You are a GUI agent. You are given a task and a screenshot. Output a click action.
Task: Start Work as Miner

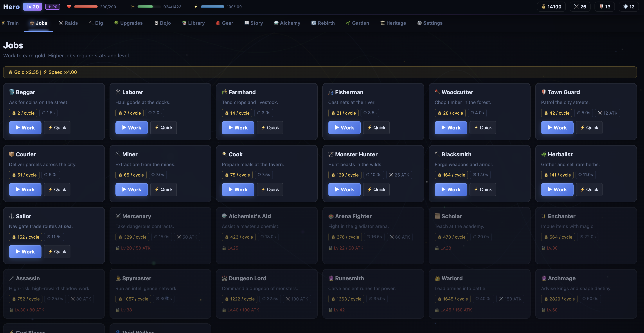tap(131, 190)
